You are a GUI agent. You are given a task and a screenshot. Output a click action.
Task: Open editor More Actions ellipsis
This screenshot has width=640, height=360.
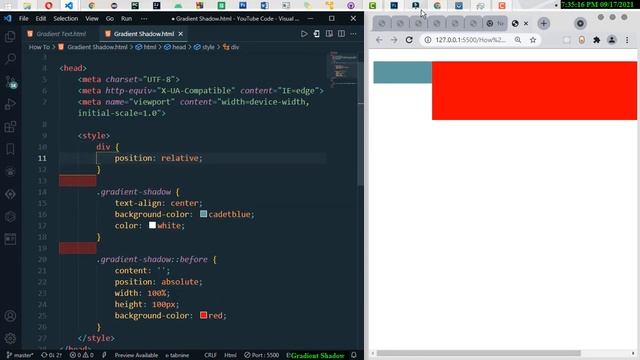(x=353, y=34)
